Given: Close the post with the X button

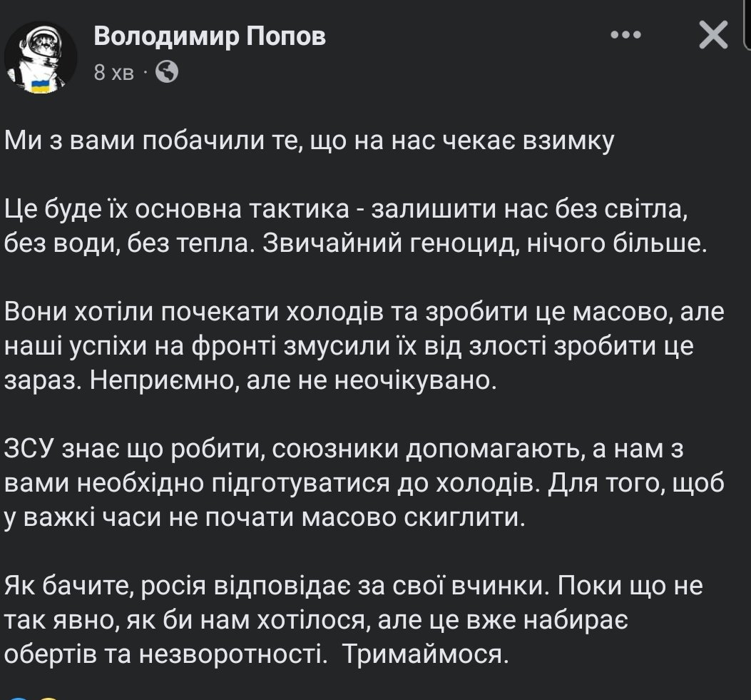Looking at the screenshot, I should pyautogui.click(x=712, y=35).
